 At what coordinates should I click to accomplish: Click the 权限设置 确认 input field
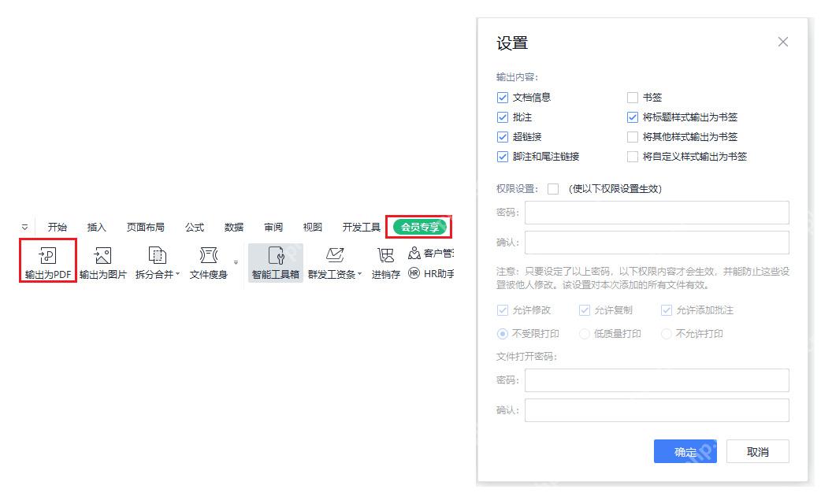(x=657, y=243)
